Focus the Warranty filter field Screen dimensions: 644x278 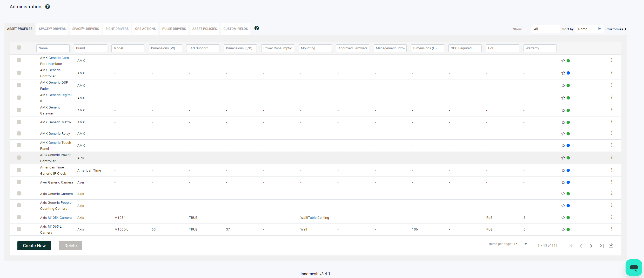[x=540, y=48]
